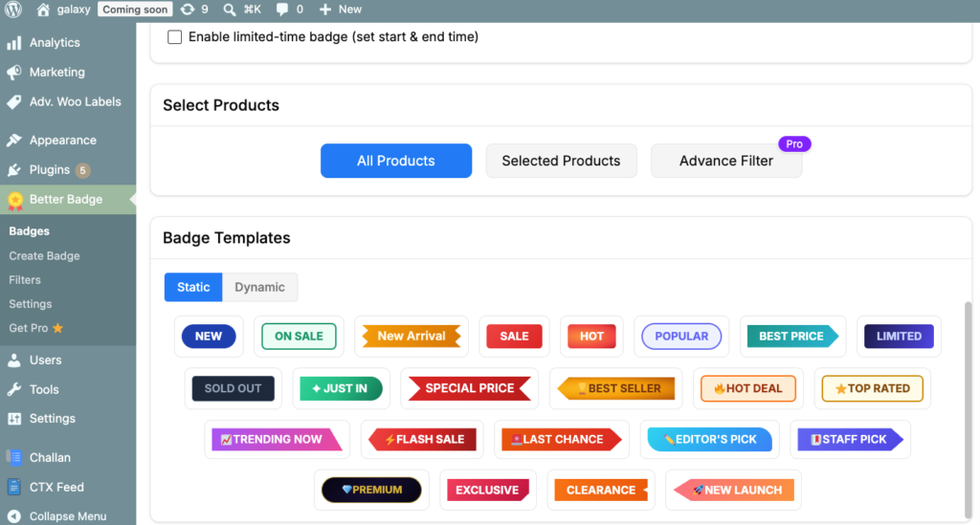Click the plus icon beside New

tap(325, 10)
